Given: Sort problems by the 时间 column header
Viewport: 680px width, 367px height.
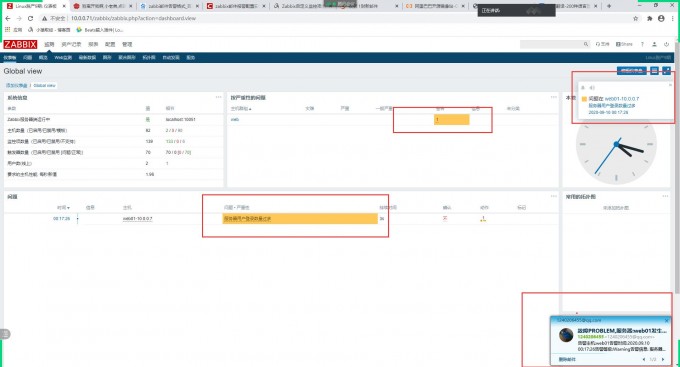Looking at the screenshot, I should 63,208.
